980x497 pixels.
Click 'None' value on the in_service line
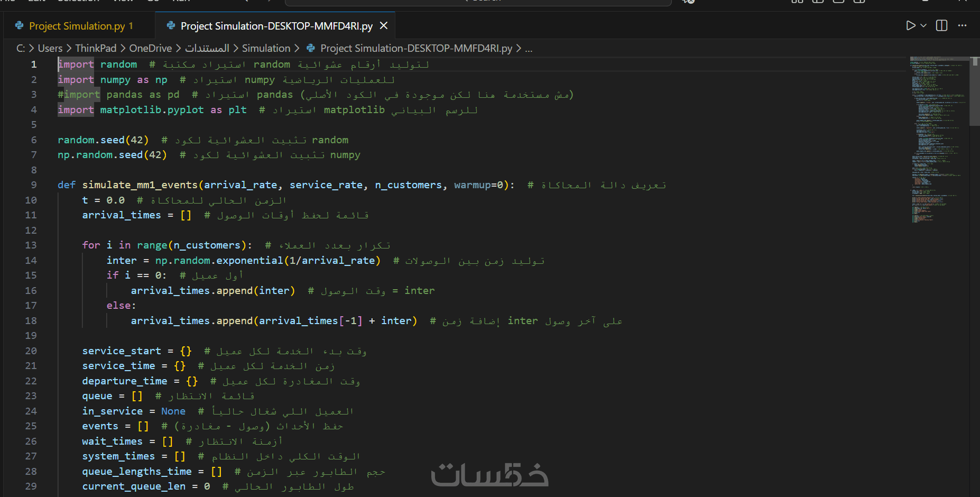pyautogui.click(x=173, y=411)
